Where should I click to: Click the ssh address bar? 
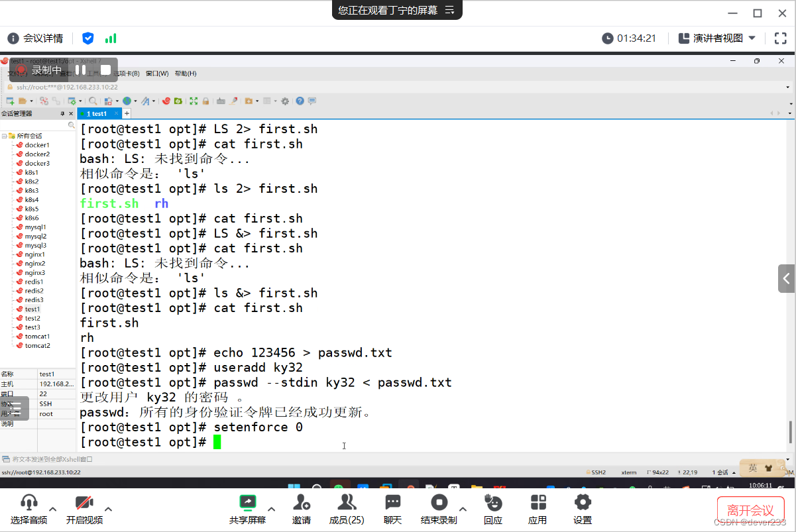point(398,87)
